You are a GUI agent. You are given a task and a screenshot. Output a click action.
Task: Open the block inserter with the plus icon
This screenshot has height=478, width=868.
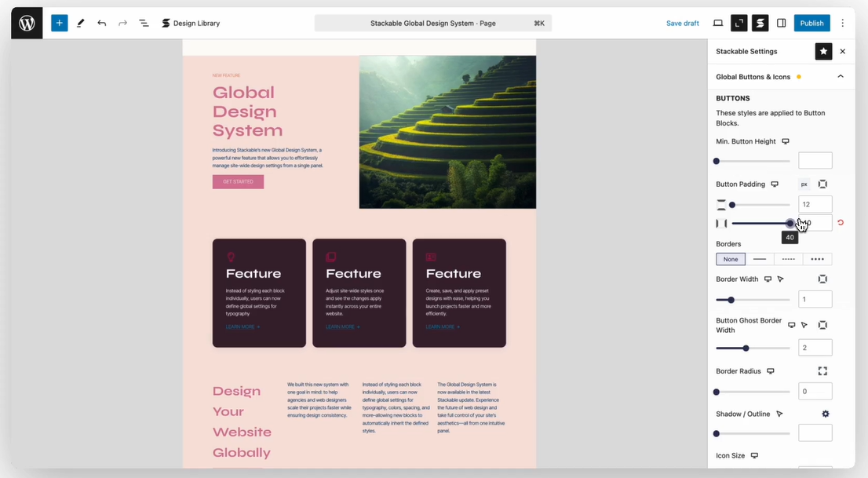59,23
